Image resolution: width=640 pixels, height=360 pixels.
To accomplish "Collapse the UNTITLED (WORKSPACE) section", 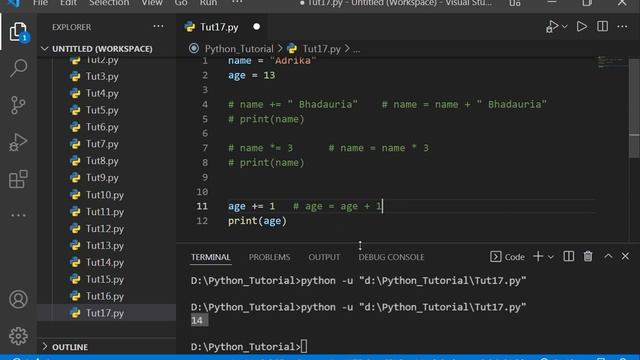I will pyautogui.click(x=102, y=49).
